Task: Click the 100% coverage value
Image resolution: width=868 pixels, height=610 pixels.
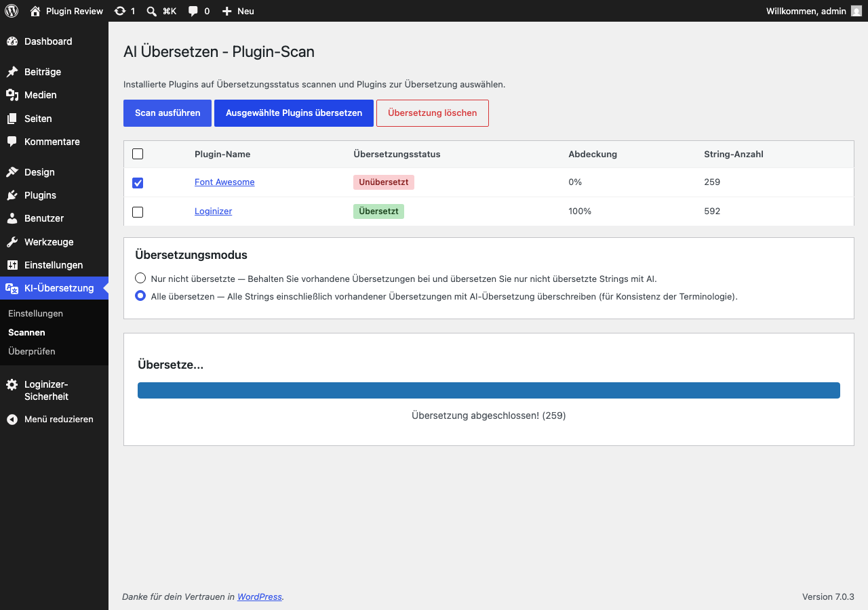Action: (580, 211)
